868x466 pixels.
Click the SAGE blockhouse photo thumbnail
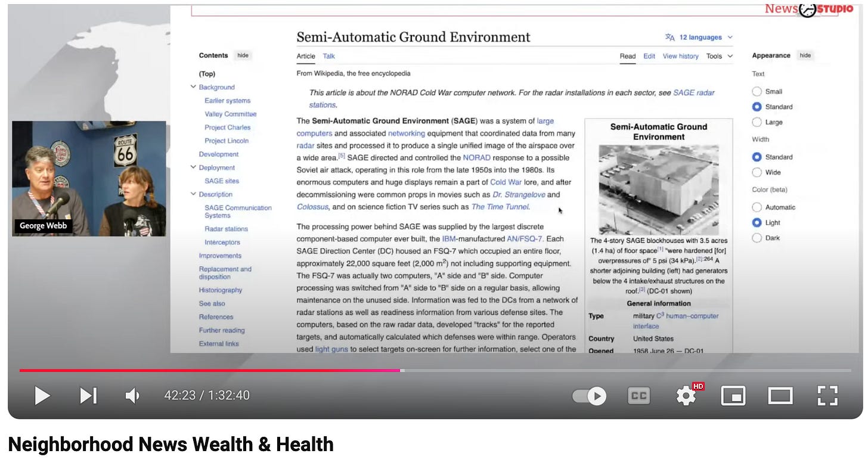coord(659,189)
